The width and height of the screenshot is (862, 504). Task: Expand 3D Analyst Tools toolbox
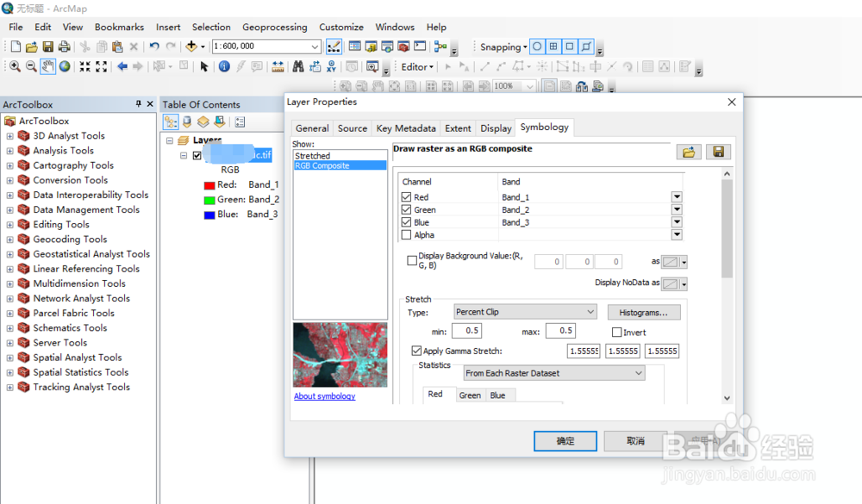point(9,136)
